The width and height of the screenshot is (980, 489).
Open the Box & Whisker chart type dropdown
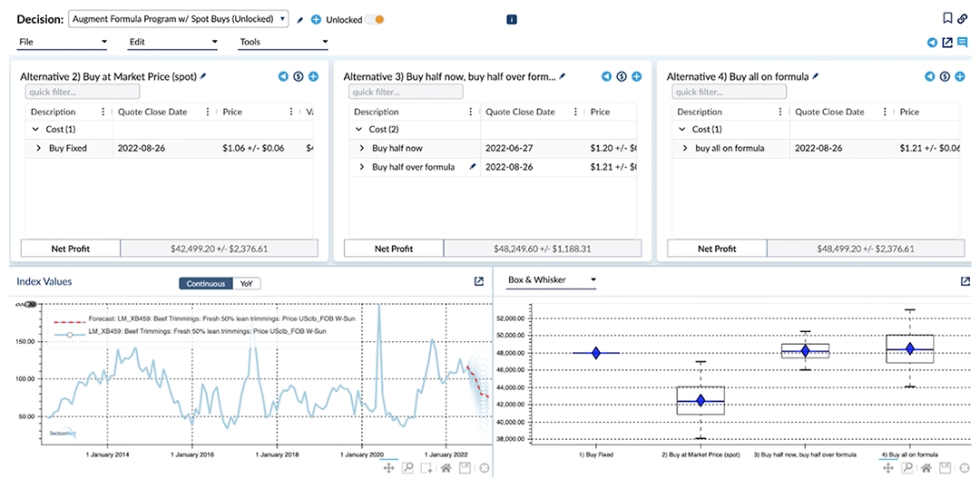pyautogui.click(x=552, y=280)
